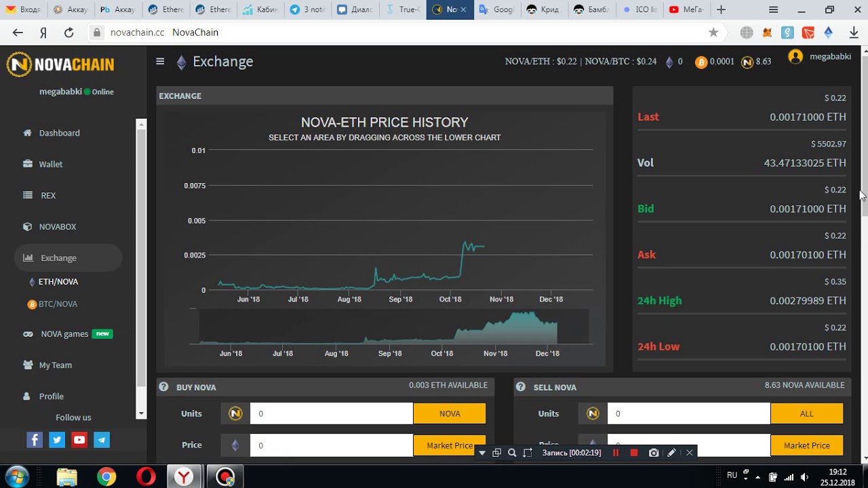This screenshot has height=488, width=868.
Task: Click the NOVA balance coin icon in header
Action: point(747,62)
